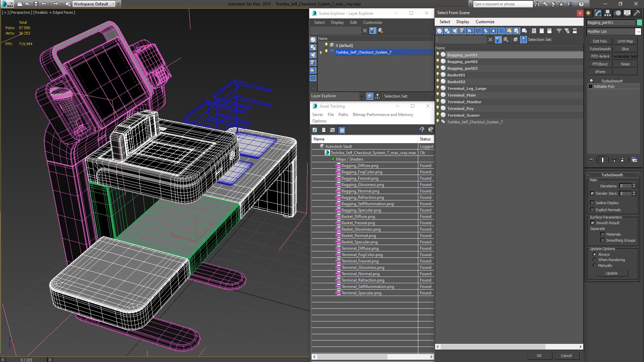Click the UVW Map modifier button
Viewport: 644px width, 362px height.
click(x=625, y=41)
